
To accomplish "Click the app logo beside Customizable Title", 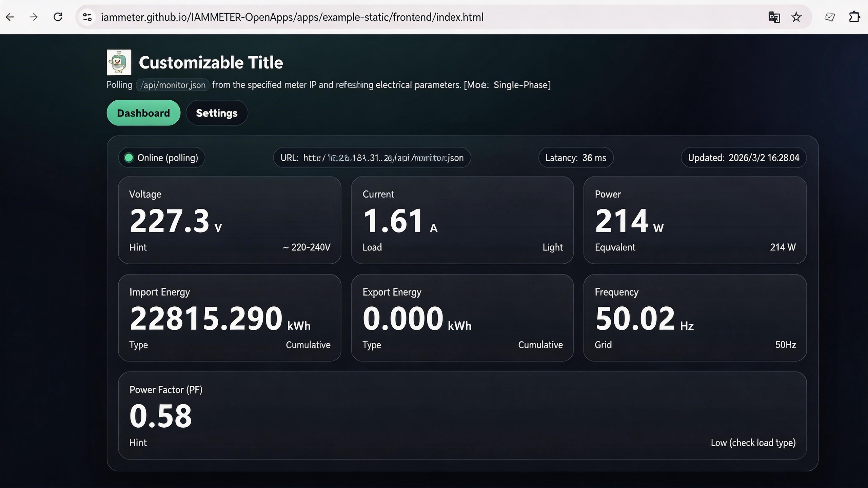I will pyautogui.click(x=119, y=62).
